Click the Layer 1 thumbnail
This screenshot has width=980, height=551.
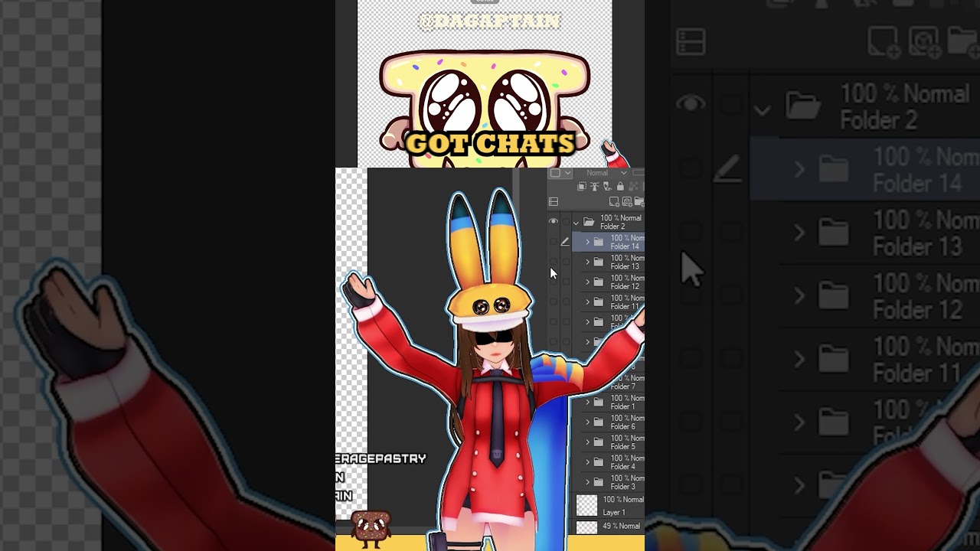click(586, 505)
